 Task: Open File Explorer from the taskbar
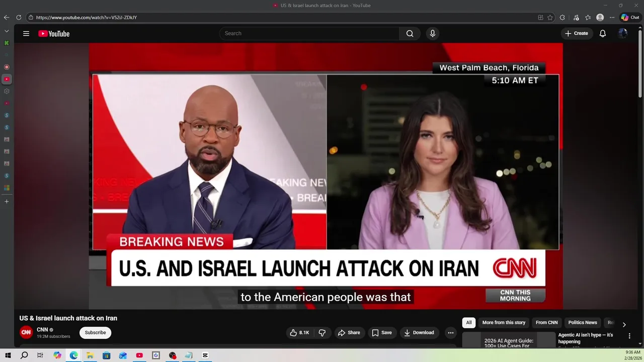(x=90, y=355)
